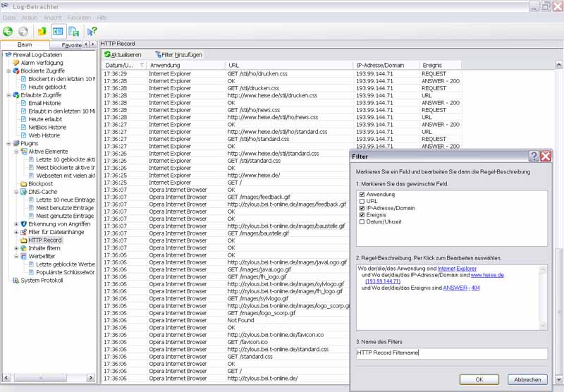Click the folder up-level toolbar icon
564x392 pixels.
(x=42, y=31)
